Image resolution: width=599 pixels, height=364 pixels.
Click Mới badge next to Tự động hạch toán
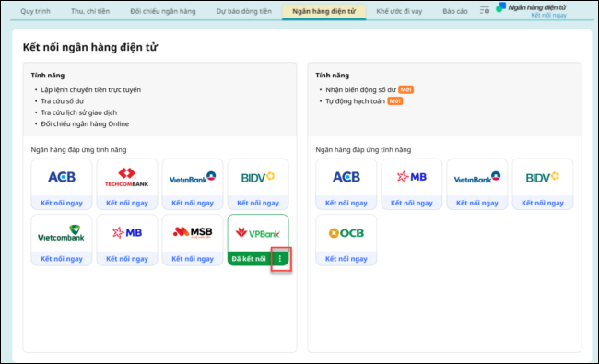[395, 101]
